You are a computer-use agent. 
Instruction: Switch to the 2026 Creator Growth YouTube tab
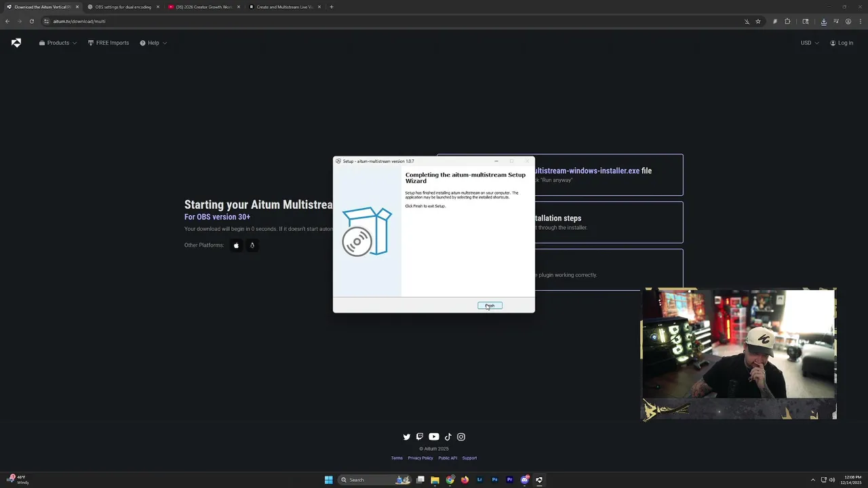[x=203, y=7]
